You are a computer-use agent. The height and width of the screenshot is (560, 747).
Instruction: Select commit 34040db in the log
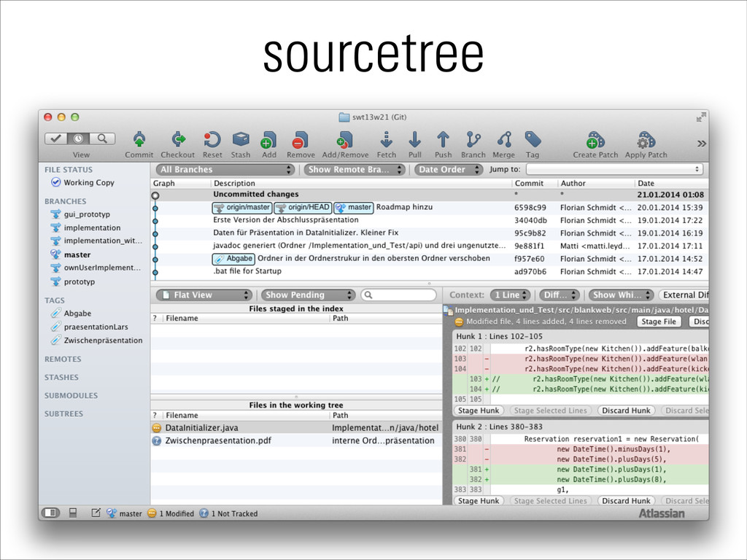(429, 220)
